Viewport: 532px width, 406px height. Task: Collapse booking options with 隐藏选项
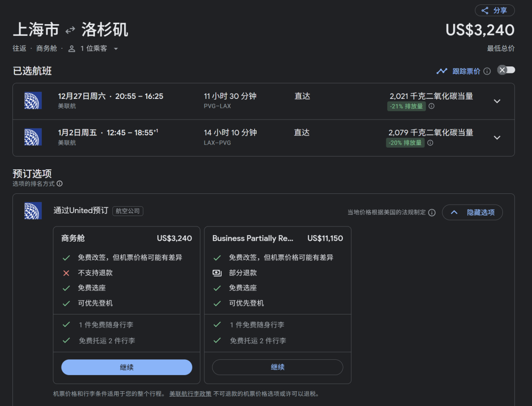point(472,213)
